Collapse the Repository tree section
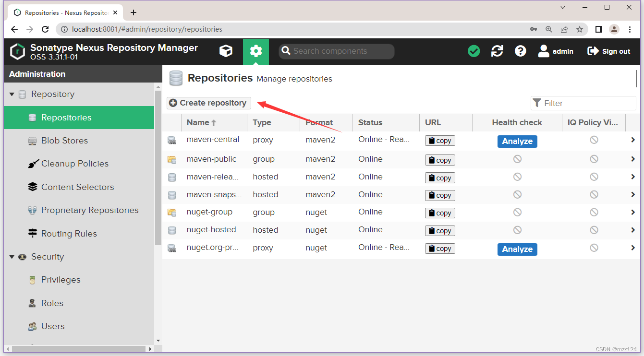The image size is (644, 356). pos(12,94)
